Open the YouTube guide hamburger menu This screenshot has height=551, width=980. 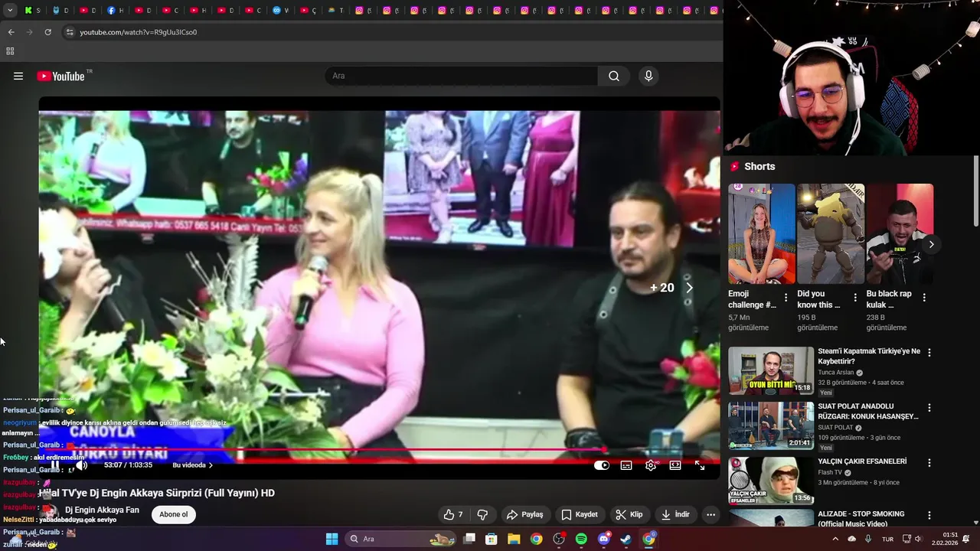[x=18, y=76]
